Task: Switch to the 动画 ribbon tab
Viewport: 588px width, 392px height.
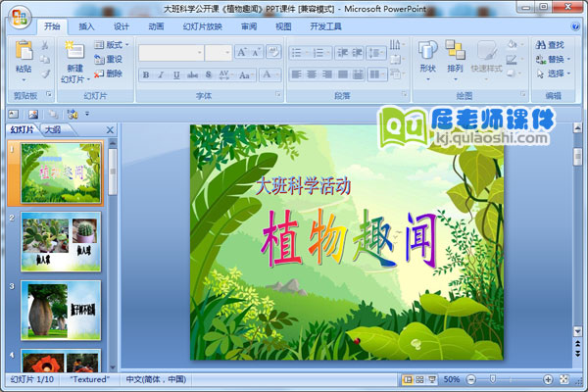Action: pos(156,26)
